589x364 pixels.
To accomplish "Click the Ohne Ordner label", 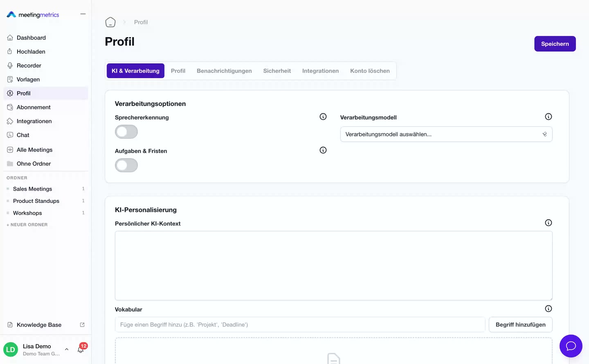I will (x=34, y=164).
